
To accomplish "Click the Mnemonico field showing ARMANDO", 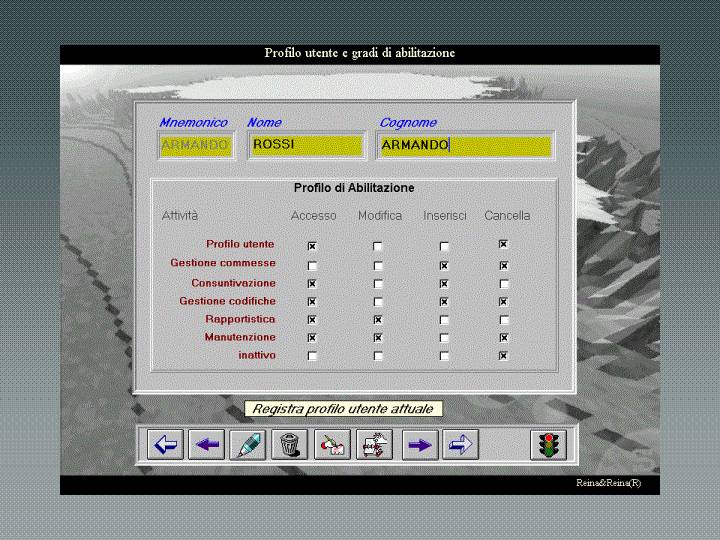I will point(196,146).
